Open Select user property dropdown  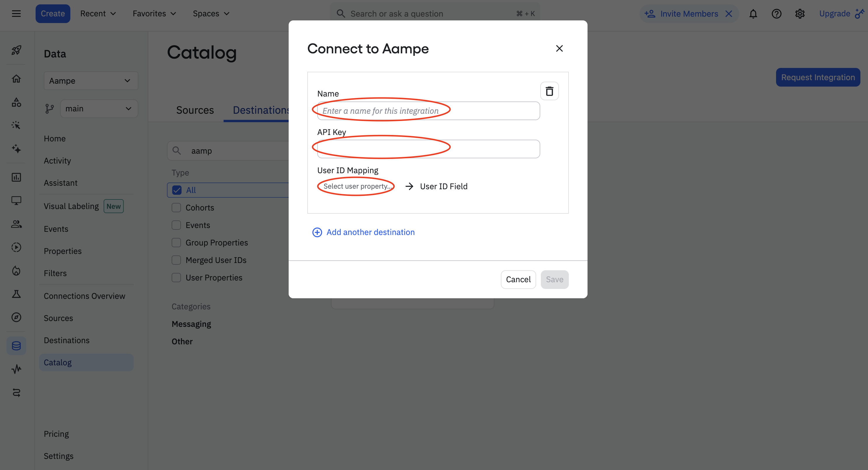[356, 186]
